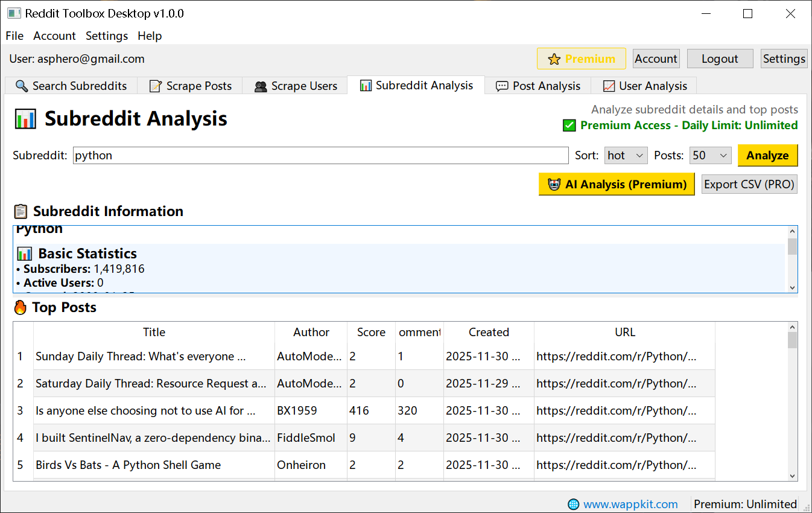Click the Subreddit Information panel scroll down arrow
812x513 pixels.
[792, 287]
